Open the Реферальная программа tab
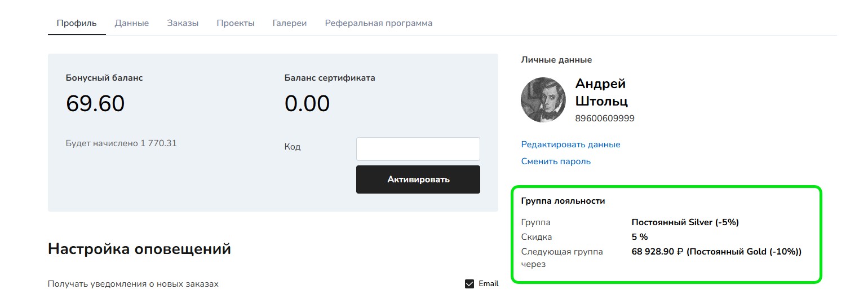The image size is (868, 298). pos(379,23)
